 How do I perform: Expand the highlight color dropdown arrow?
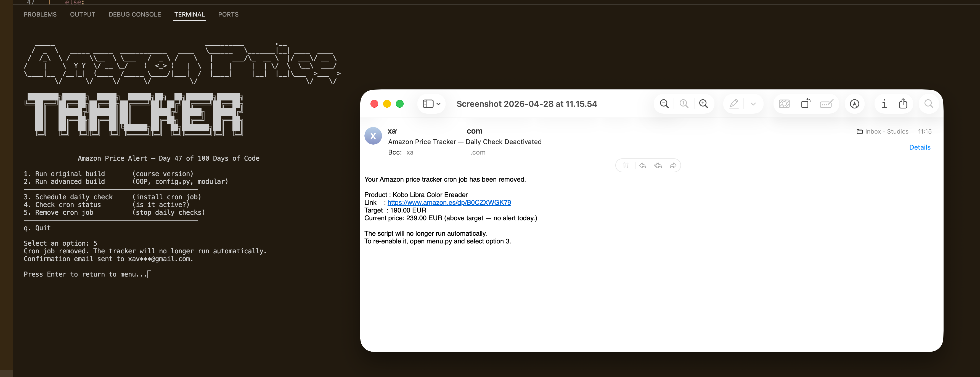[753, 104]
